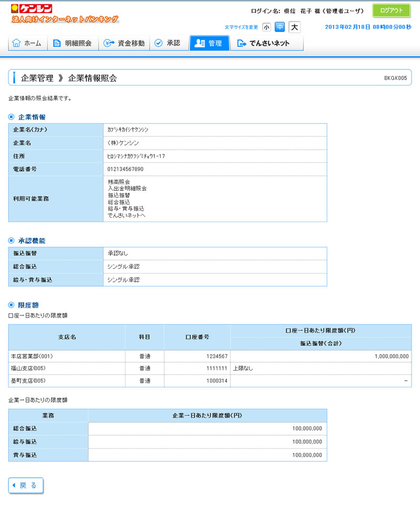This screenshot has height=505, width=420.
Task: Set the font size to large (大)
Action: click(294, 27)
